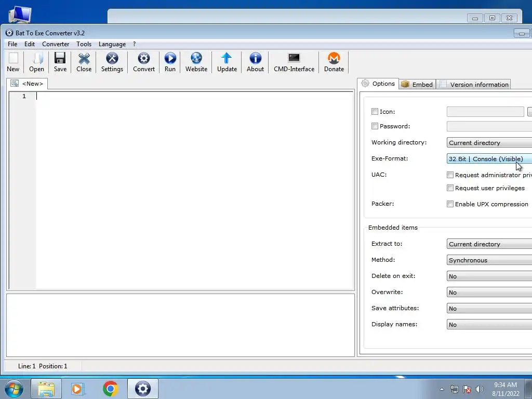Click the network tray icon
532x399 pixels.
454,389
